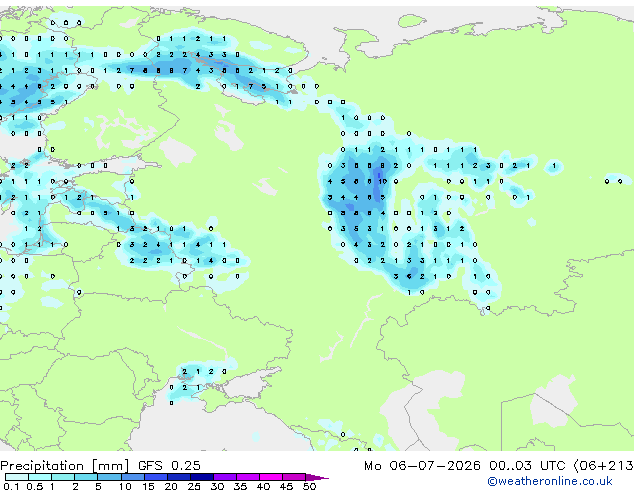Click the 15 mm legend color swatch
Image resolution: width=634 pixels, height=490 pixels.
point(156,477)
